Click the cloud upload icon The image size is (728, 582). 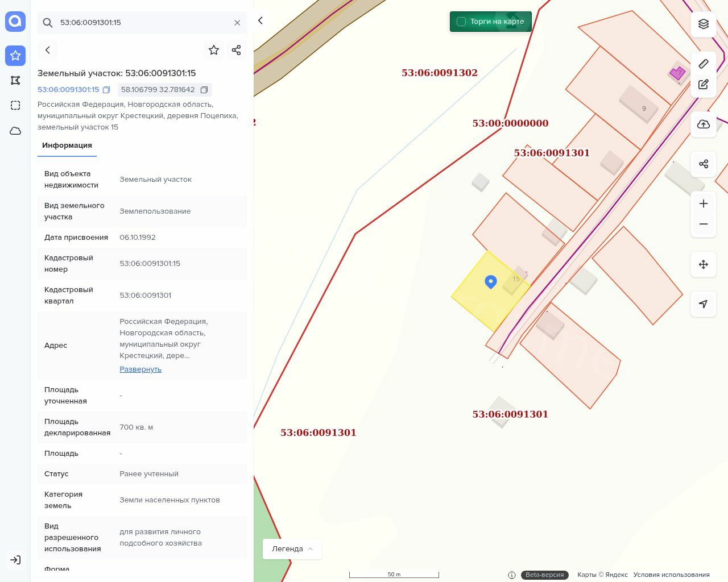[704, 124]
